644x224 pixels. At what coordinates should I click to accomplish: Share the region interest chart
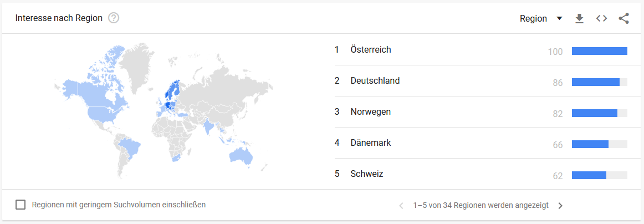pyautogui.click(x=623, y=18)
